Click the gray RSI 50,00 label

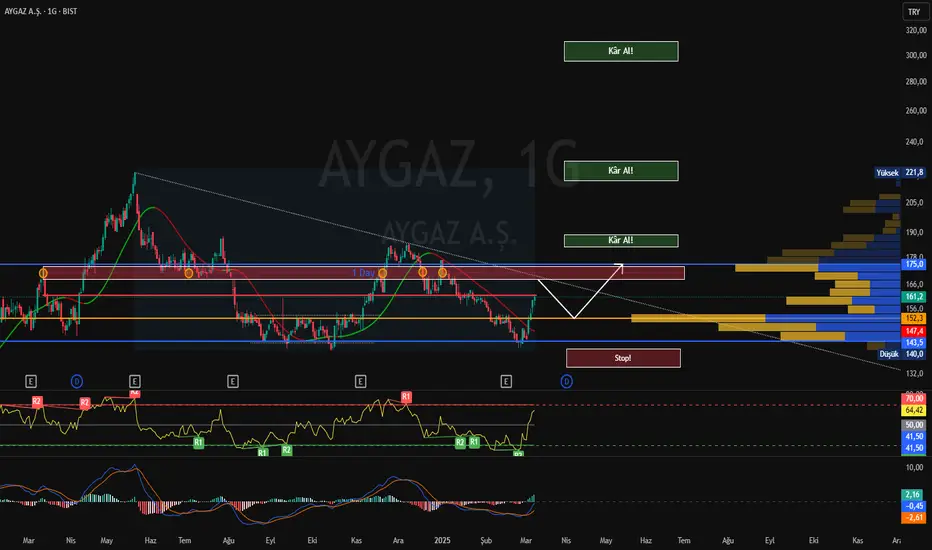click(x=914, y=425)
